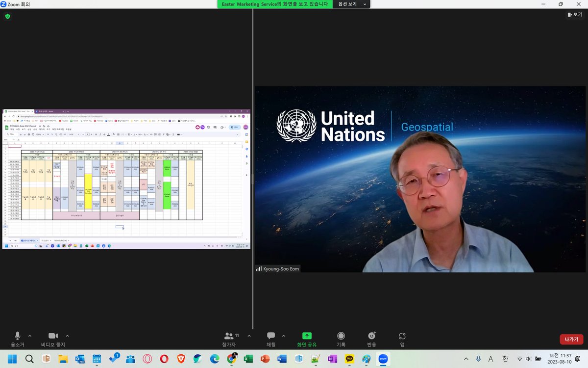Image resolution: width=588 pixels, height=368 pixels.
Task: Open Microsoft To Do taskbar icon
Action: (x=113, y=359)
